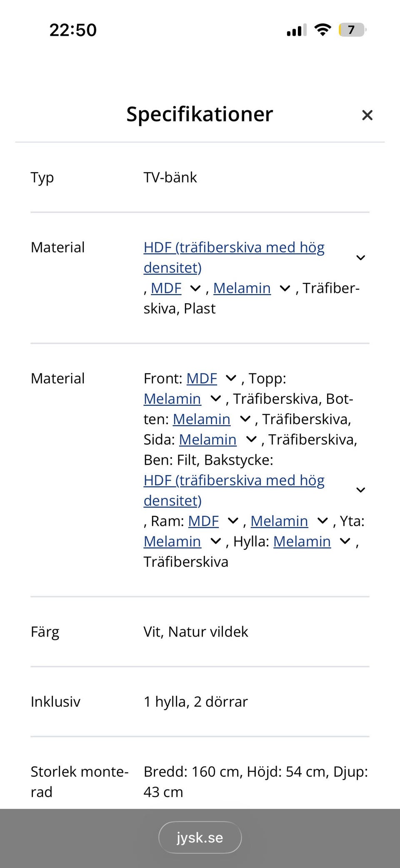Expand chevron beside first HDF material link
This screenshot has width=400, height=868.
361,258
